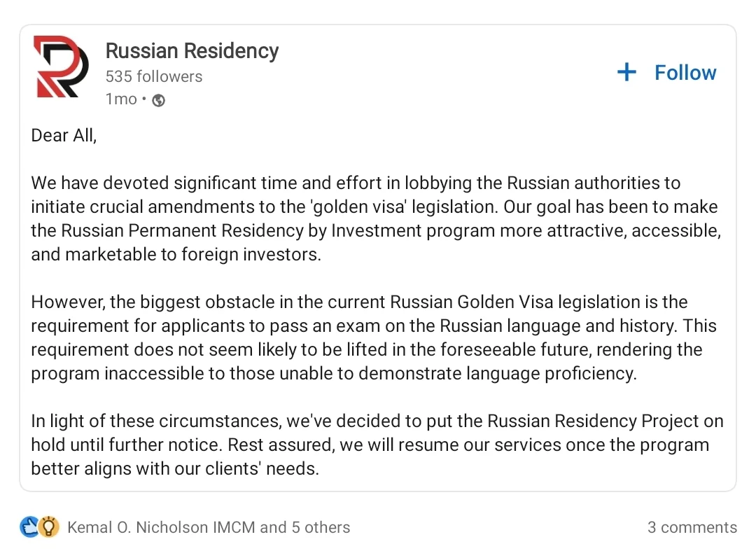Screen dimensions: 756x558
Task: Click the 1mo post timestamp
Action: tap(121, 99)
